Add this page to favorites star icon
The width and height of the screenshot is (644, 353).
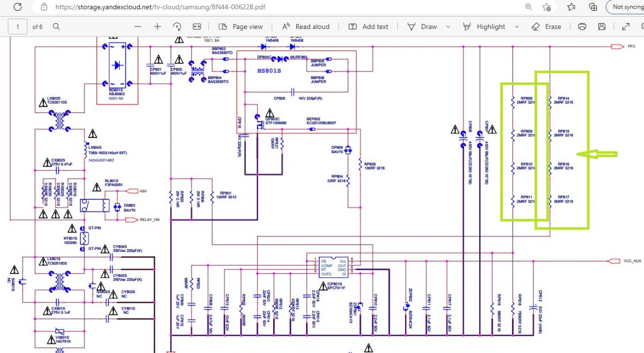[546, 7]
